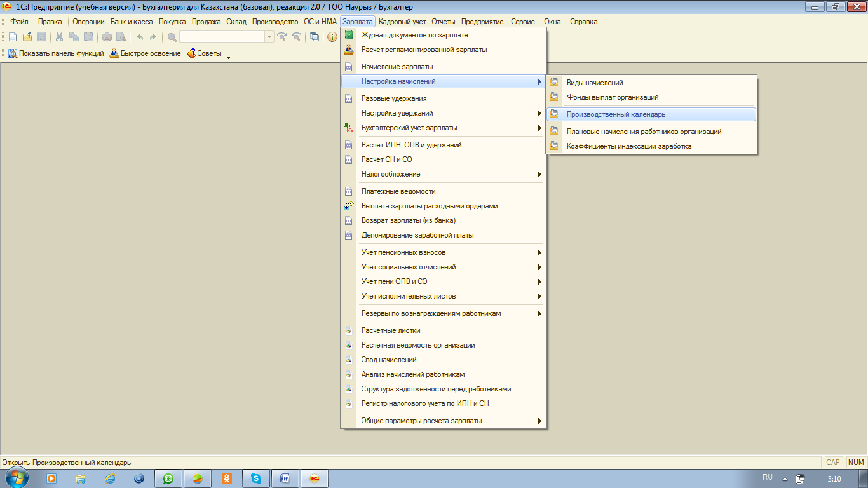Click the icon beside Расчет регламентированной зарплаты
Image resolution: width=868 pixels, height=488 pixels.
pos(348,50)
